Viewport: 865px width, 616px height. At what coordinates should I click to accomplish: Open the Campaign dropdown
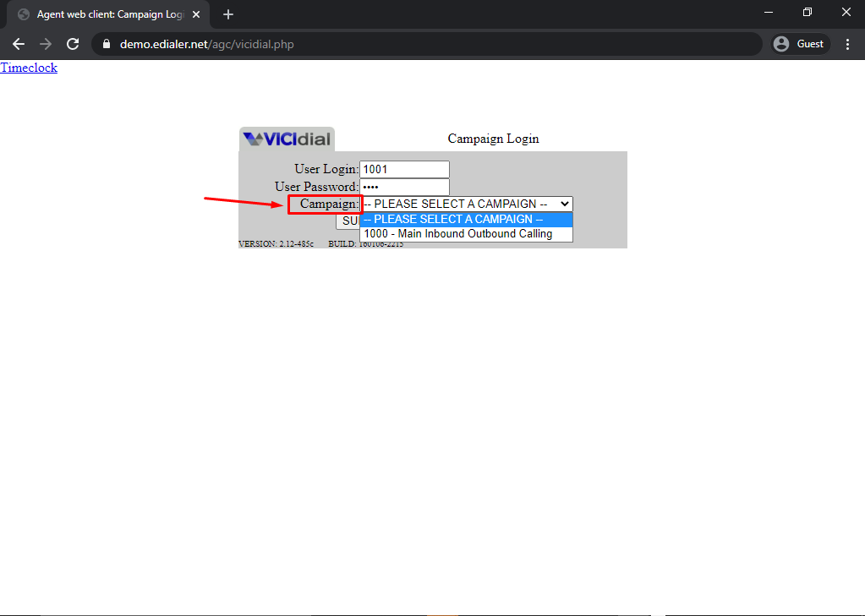coord(466,204)
